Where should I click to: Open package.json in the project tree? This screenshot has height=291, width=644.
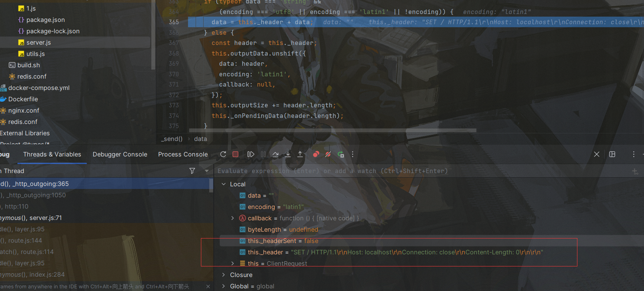tap(45, 20)
